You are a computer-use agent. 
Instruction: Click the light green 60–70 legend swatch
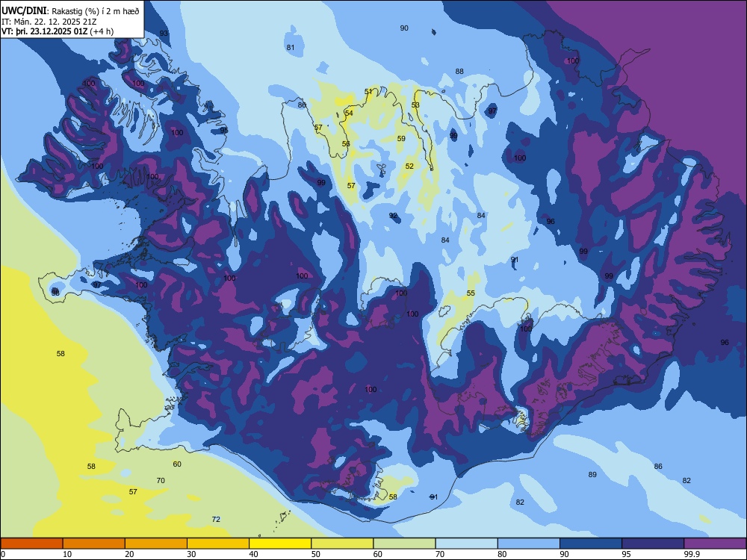pyautogui.click(x=404, y=544)
